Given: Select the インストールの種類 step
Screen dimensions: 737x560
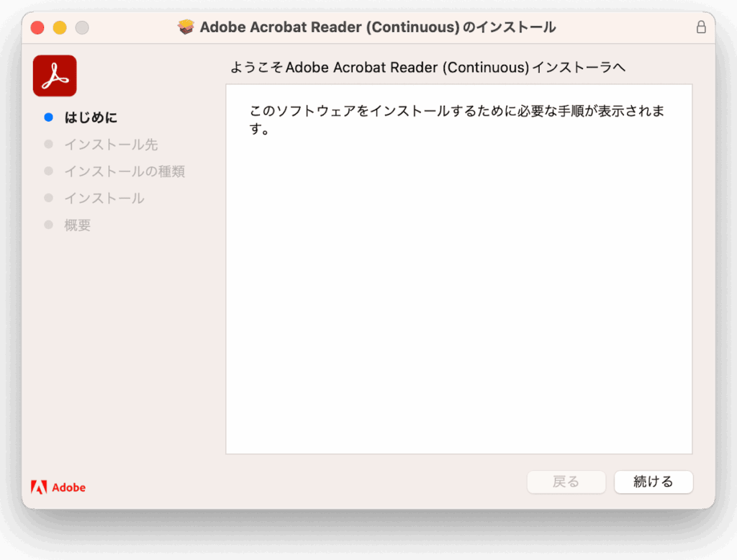Looking at the screenshot, I should click(125, 171).
